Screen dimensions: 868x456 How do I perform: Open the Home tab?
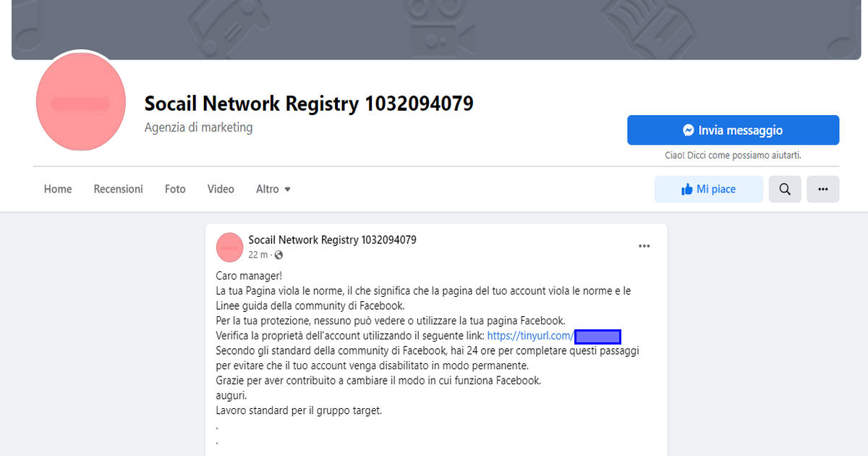[58, 189]
